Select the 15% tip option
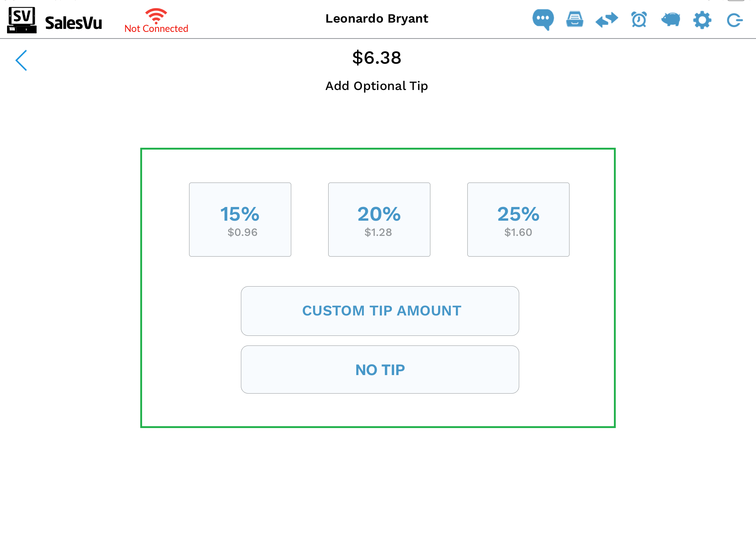Image resolution: width=756 pixels, height=558 pixels. 240,220
